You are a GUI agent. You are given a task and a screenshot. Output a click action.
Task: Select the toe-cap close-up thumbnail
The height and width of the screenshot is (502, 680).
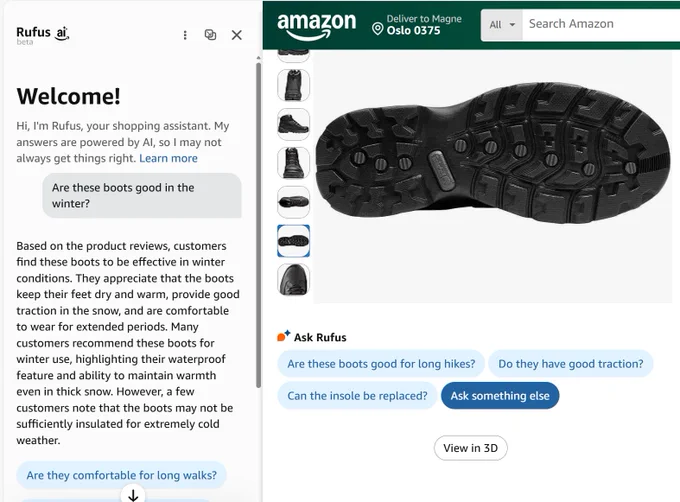click(294, 280)
